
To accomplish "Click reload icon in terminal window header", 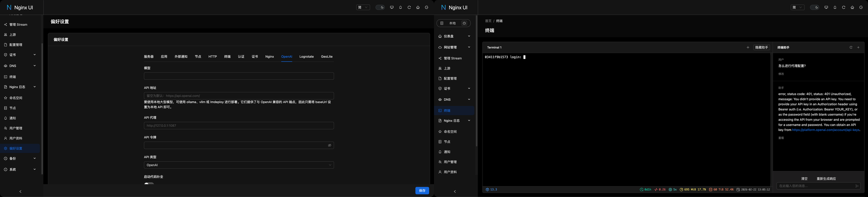I will point(843,8).
